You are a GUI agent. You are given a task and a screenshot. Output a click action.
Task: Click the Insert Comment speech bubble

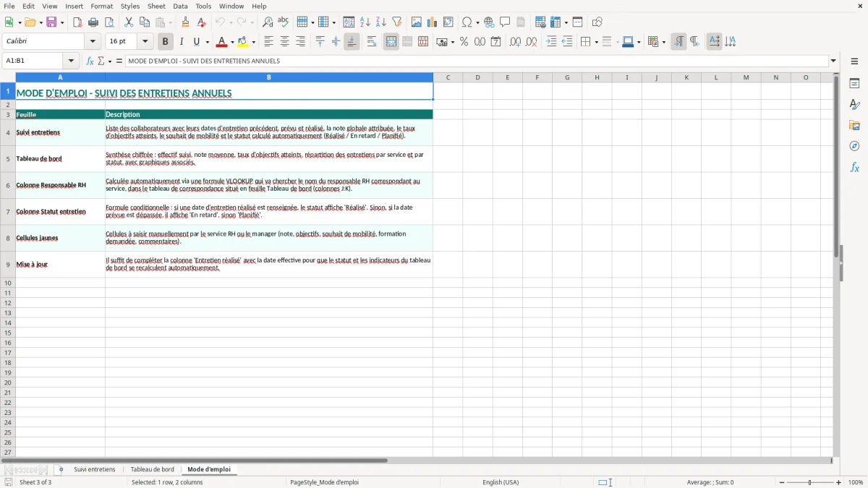point(505,22)
